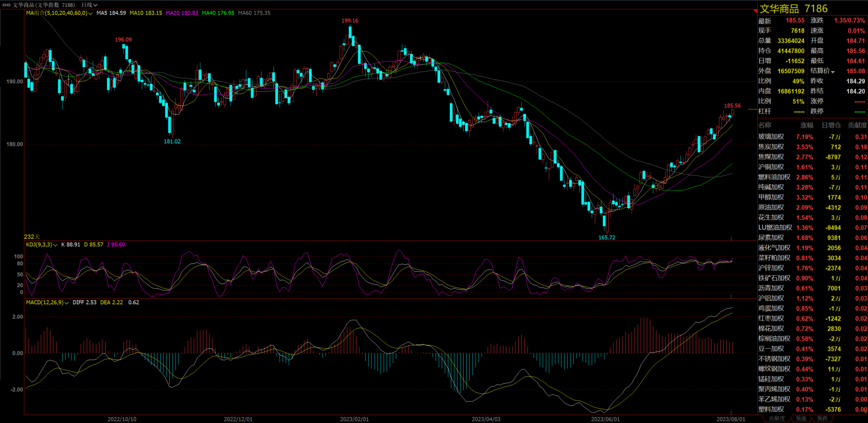Viewport: 868px width, 423px height.
Task: Select the 玻璃加权 row
Action: (812, 137)
